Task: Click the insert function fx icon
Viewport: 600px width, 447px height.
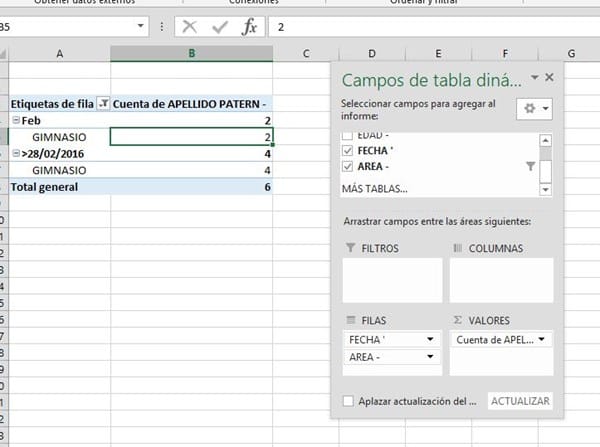Action: [x=250, y=27]
